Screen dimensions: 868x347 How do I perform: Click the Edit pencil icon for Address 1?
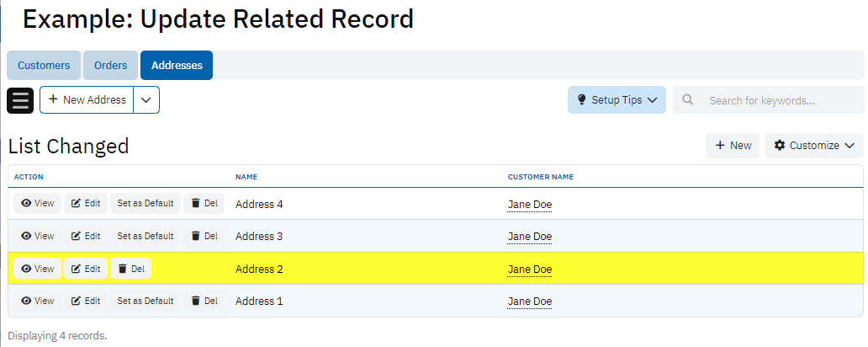(77, 302)
